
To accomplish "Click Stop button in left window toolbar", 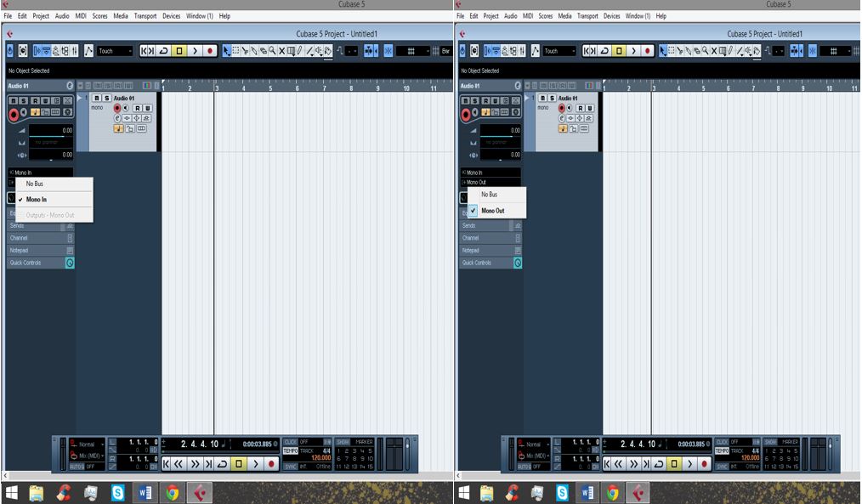I will 179,50.
